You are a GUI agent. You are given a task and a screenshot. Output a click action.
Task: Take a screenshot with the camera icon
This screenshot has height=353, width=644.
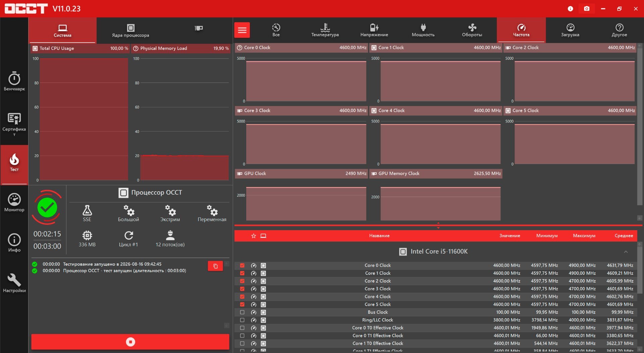(586, 9)
